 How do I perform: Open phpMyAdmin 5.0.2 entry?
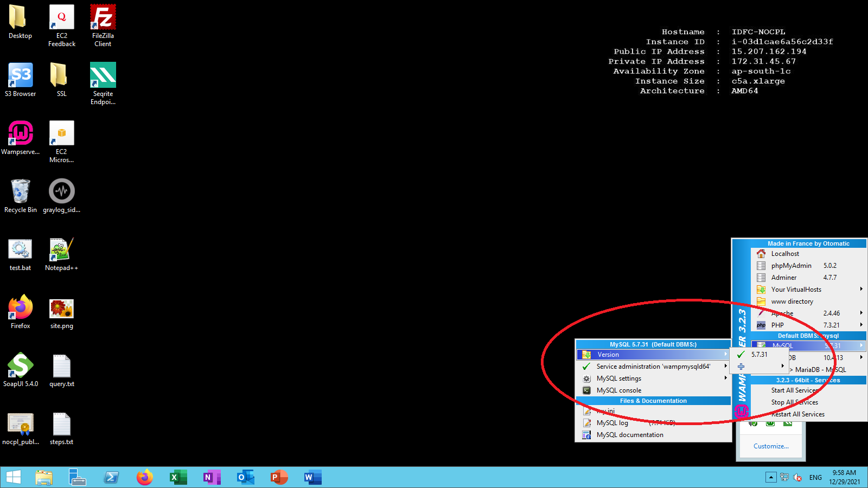808,266
